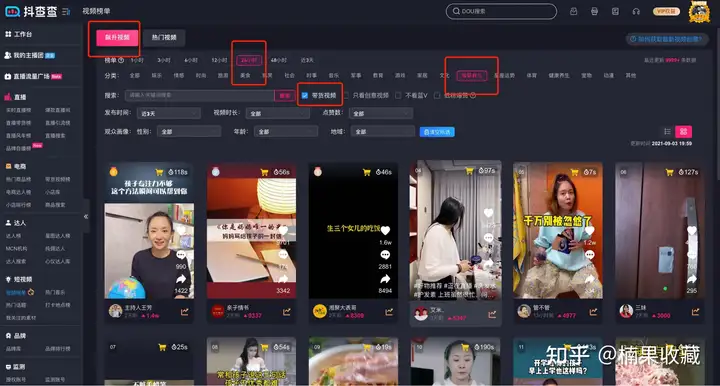The image size is (720, 386).
Task: Toggle the sidebar menu icon beside the logo
Action: [66, 11]
